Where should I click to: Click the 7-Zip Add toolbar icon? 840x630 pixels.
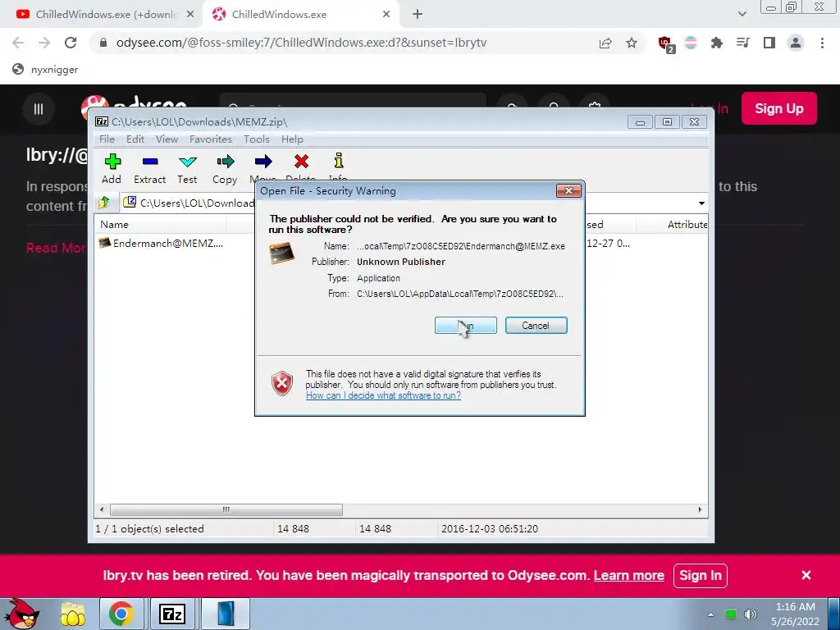112,162
